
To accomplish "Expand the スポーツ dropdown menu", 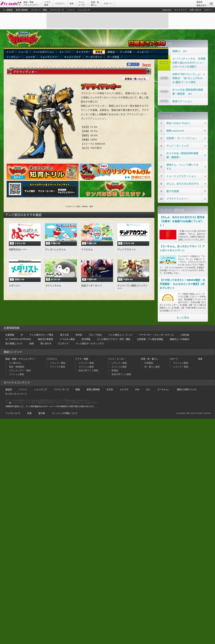I will 108,4.
